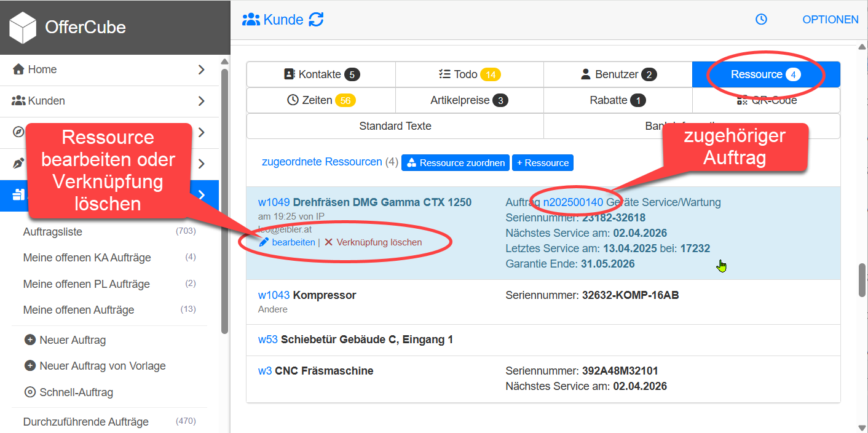Viewport: 868px width, 433px height.
Task: Click the X icon for Verknüpfung löschen
Action: pos(329,242)
